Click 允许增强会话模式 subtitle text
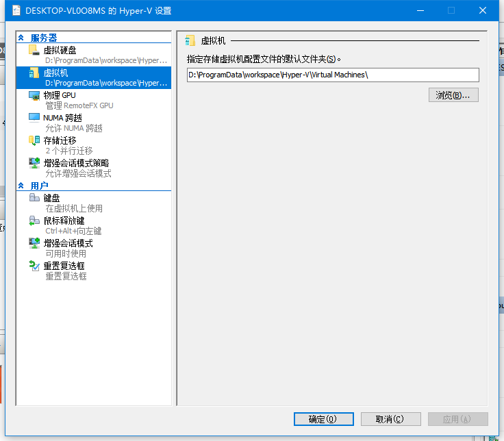Viewport: 504px width, 441px height. point(78,173)
